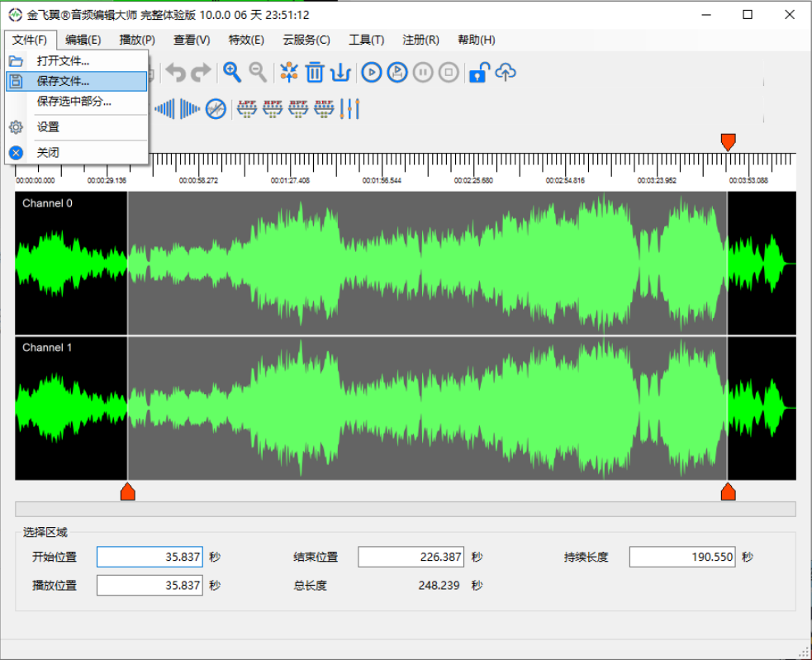Click the cloud upload icon
The image size is (812, 660).
(506, 73)
